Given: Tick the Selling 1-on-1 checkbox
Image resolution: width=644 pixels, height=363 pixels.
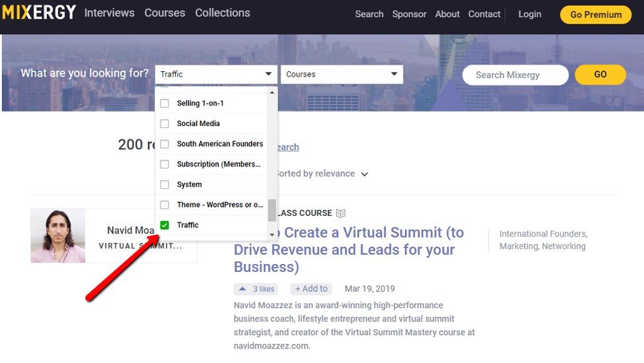Looking at the screenshot, I should [x=164, y=103].
